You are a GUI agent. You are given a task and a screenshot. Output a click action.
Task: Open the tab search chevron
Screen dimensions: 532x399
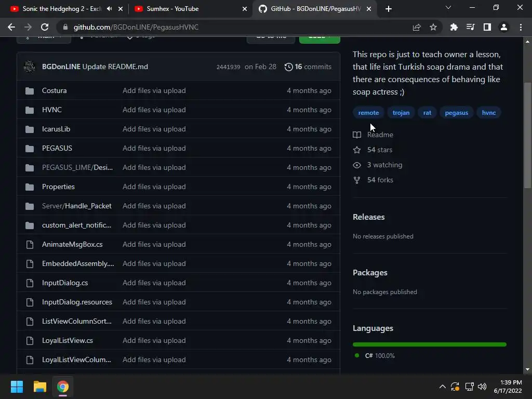point(448,7)
